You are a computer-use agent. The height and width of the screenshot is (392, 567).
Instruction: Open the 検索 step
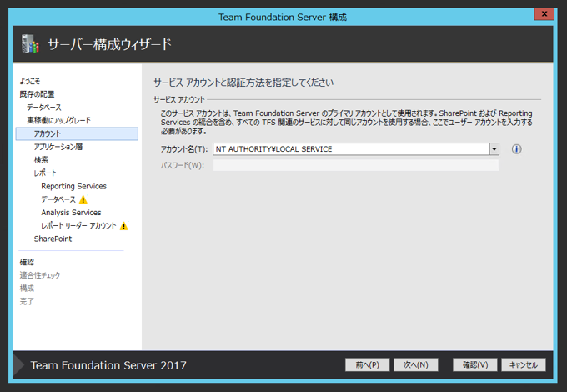41,160
